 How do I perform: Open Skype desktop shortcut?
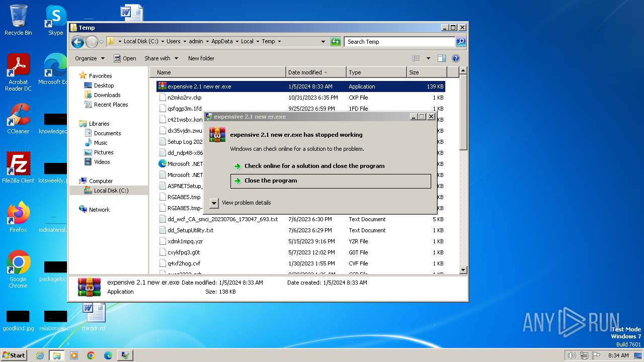point(55,20)
